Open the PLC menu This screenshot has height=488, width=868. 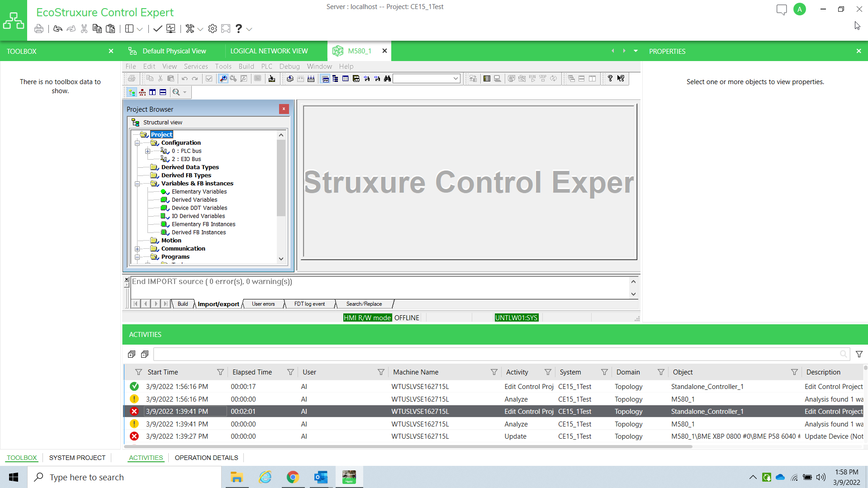[x=267, y=66]
